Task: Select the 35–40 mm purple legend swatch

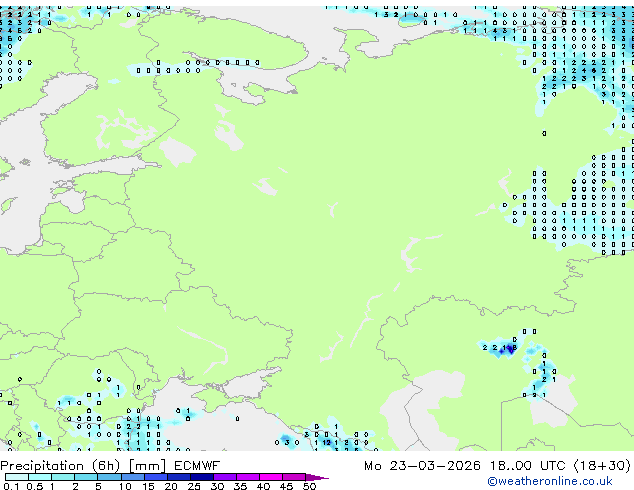Action: tap(248, 477)
